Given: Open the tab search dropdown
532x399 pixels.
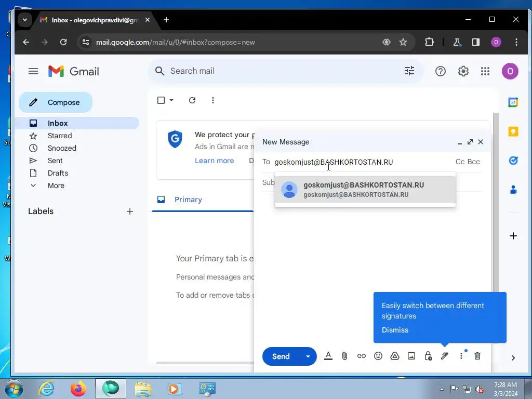Looking at the screenshot, I should coord(25,20).
